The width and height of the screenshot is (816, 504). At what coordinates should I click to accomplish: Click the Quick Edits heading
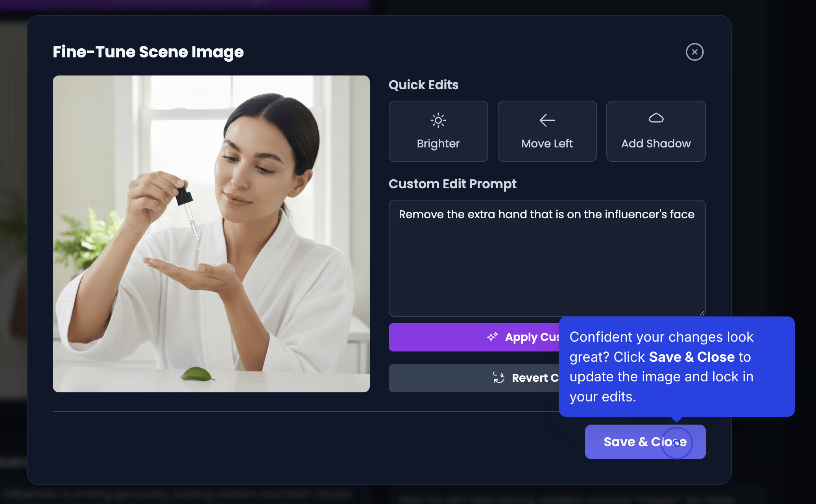point(423,85)
